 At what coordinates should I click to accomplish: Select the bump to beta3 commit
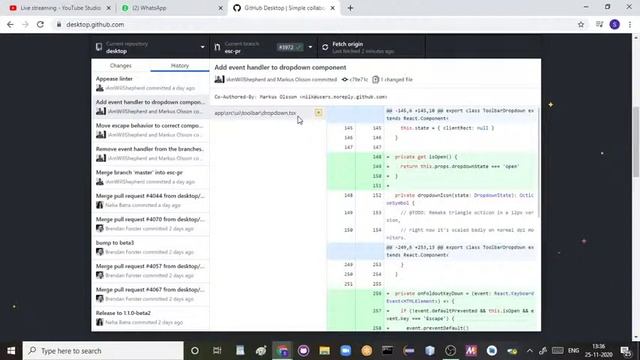point(151,247)
